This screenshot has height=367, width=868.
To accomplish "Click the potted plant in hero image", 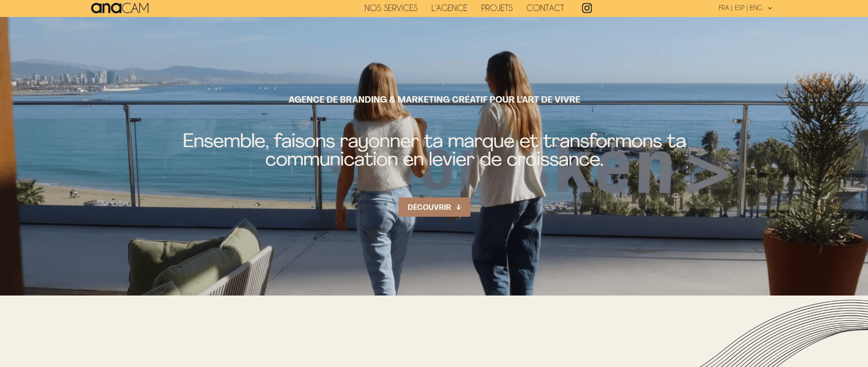I will [x=815, y=183].
